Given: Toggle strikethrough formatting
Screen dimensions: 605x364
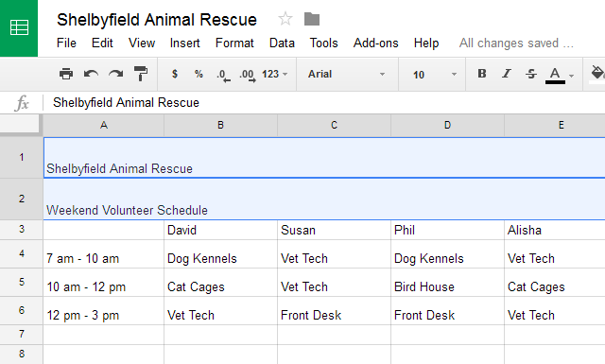Looking at the screenshot, I should click(x=531, y=74).
